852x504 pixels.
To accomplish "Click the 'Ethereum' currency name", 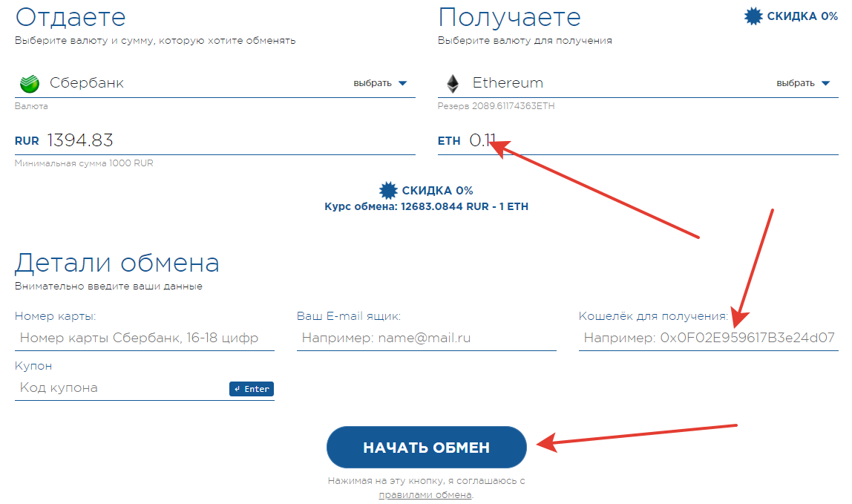I will click(508, 82).
